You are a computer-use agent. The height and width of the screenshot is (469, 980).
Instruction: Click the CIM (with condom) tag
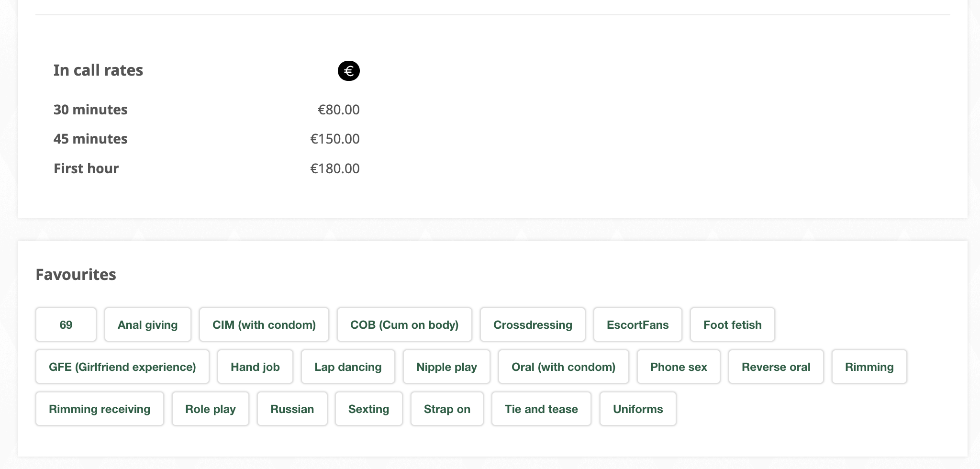pyautogui.click(x=264, y=324)
